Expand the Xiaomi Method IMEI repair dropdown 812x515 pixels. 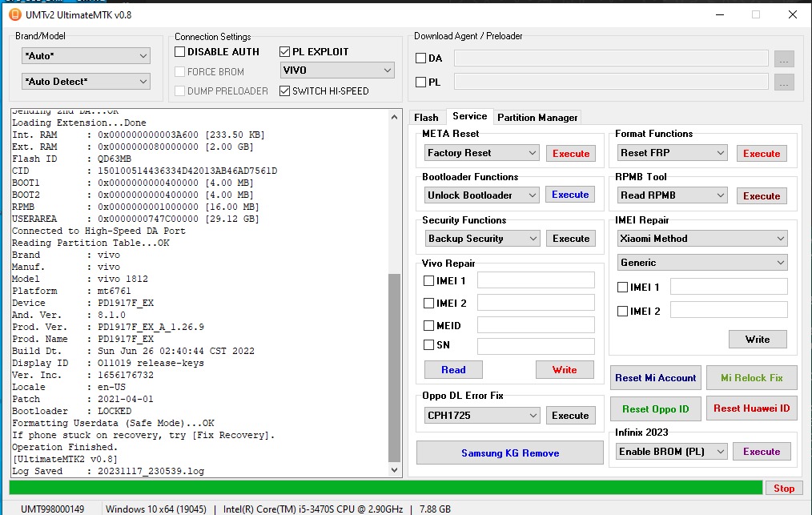[701, 239]
